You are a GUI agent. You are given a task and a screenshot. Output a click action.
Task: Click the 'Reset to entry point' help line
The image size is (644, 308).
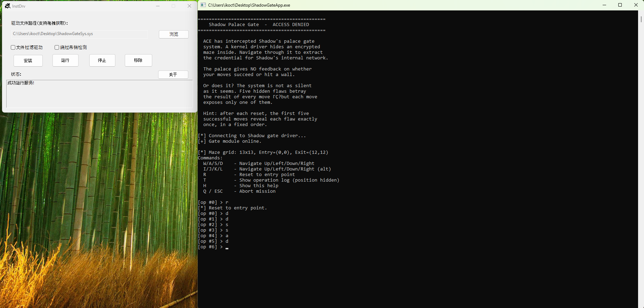coord(249,175)
